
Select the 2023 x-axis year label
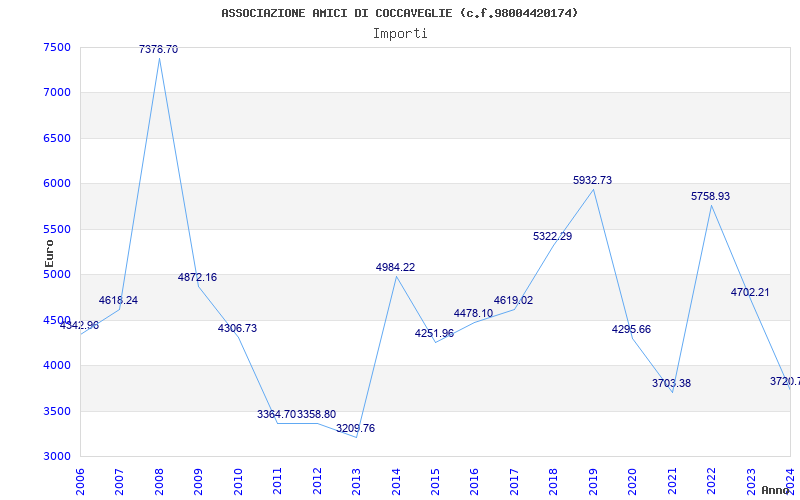751,482
